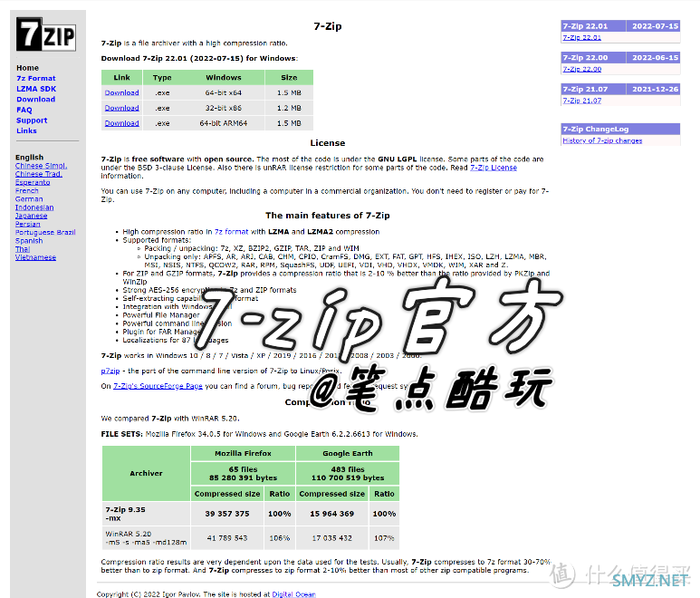Download the 64-bit ARM64 .exe

point(122,123)
